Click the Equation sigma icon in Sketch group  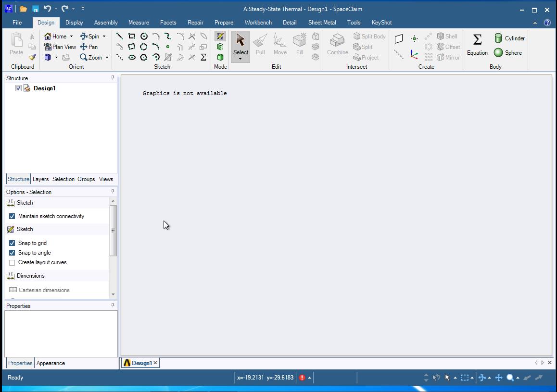pyautogui.click(x=203, y=57)
